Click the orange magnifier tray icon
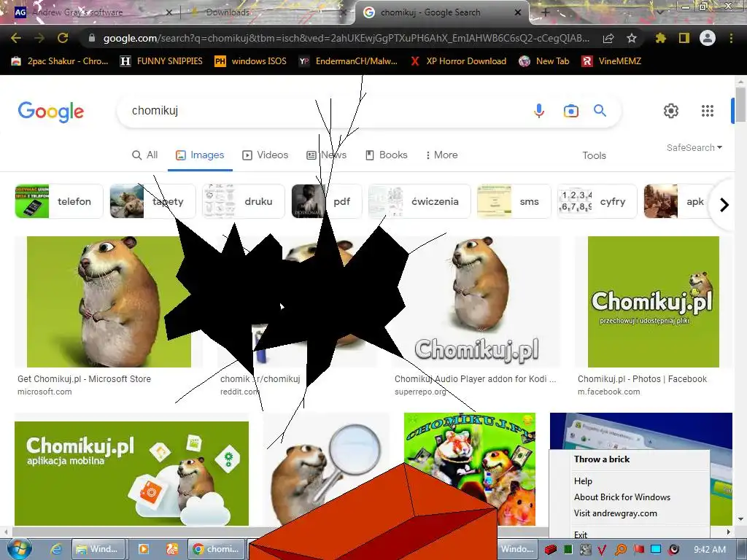 click(x=621, y=550)
